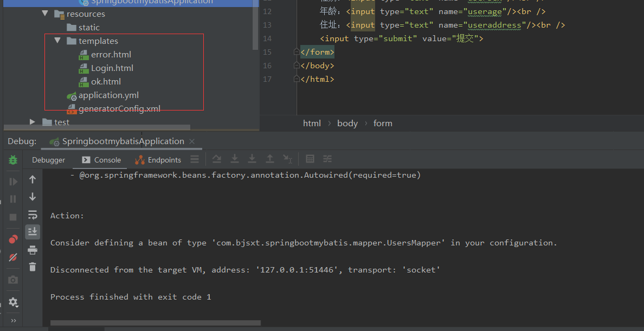The image size is (644, 331).
Task: Click the print console icon
Action: [33, 250]
